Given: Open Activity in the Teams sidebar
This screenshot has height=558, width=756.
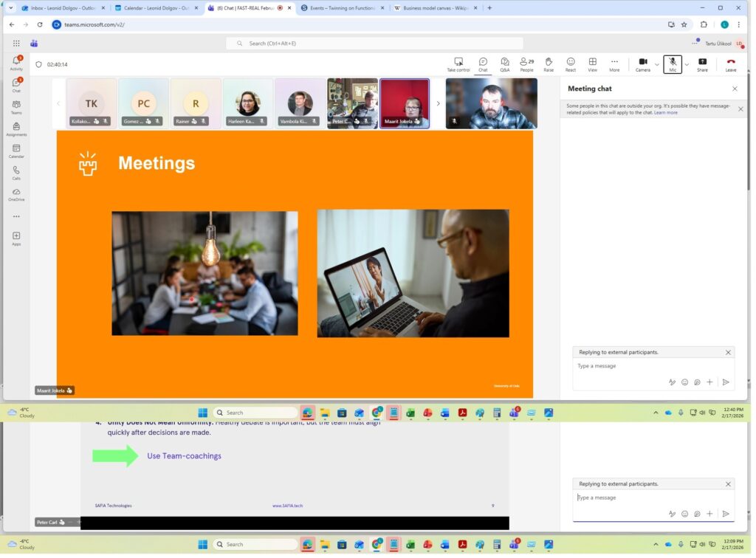Looking at the screenshot, I should pyautogui.click(x=16, y=63).
